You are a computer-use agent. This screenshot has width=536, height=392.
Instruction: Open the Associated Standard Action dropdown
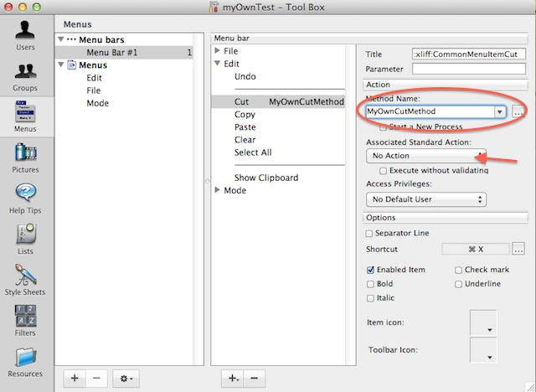[x=425, y=156]
